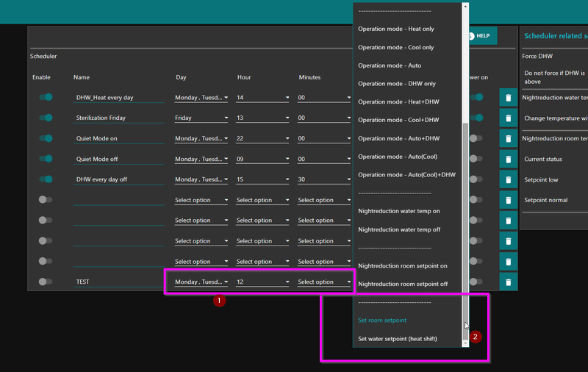
Task: Delete the DHW_Heat every day schedule row
Action: point(508,98)
